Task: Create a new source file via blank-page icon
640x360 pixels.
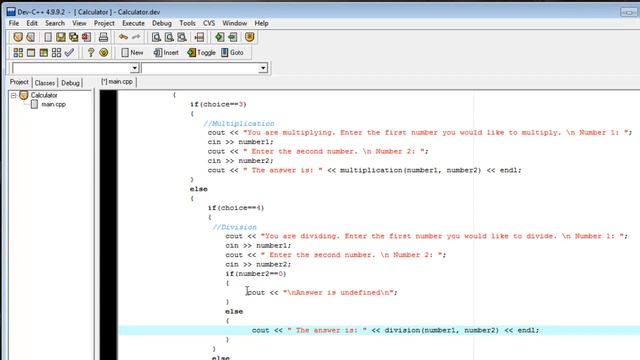Action: 48,37
